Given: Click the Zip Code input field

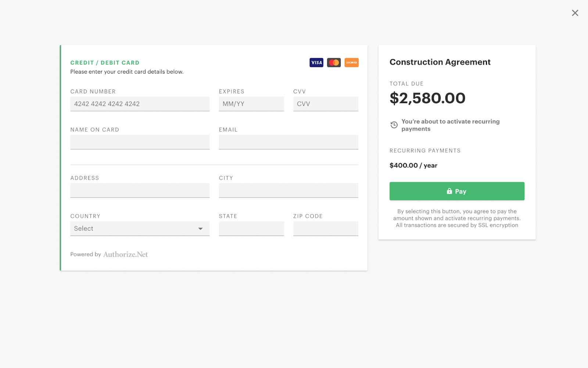Looking at the screenshot, I should 326,229.
